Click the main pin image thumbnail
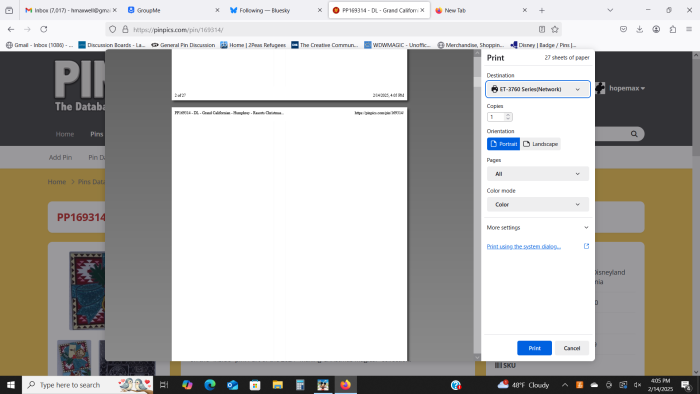Viewport: 700px width, 394px height. [x=87, y=290]
